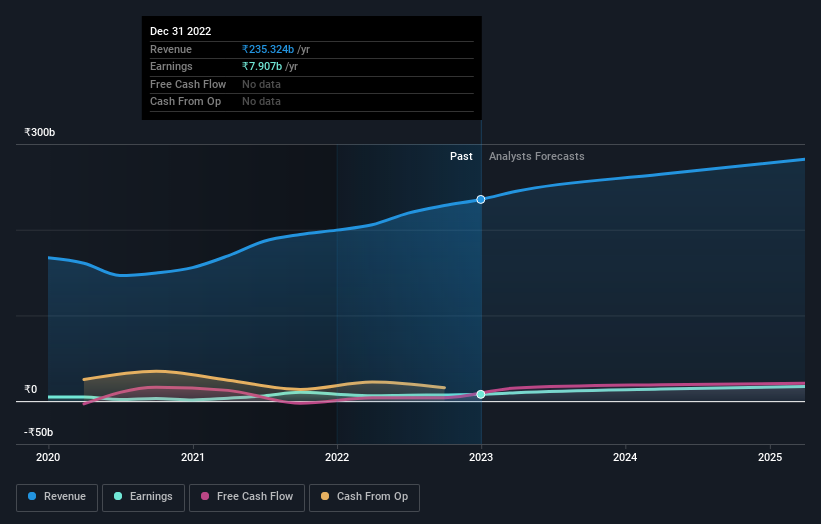The width and height of the screenshot is (821, 524).
Task: Click the ₹0 y-axis label
Action: [x=30, y=389]
